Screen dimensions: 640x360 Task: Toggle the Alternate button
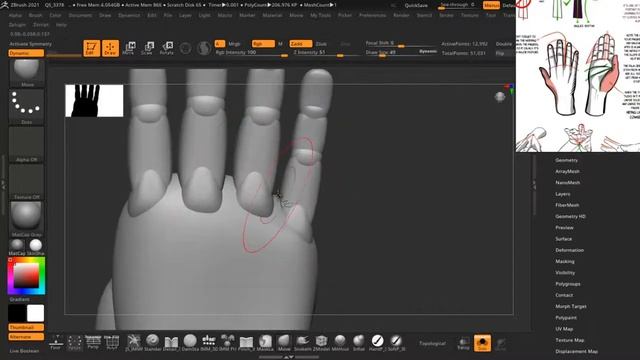point(26,337)
